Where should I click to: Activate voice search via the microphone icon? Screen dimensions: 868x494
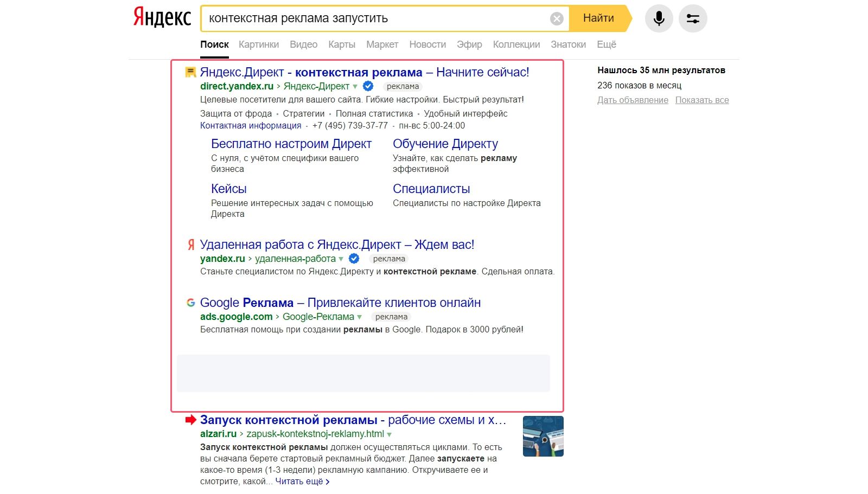659,18
